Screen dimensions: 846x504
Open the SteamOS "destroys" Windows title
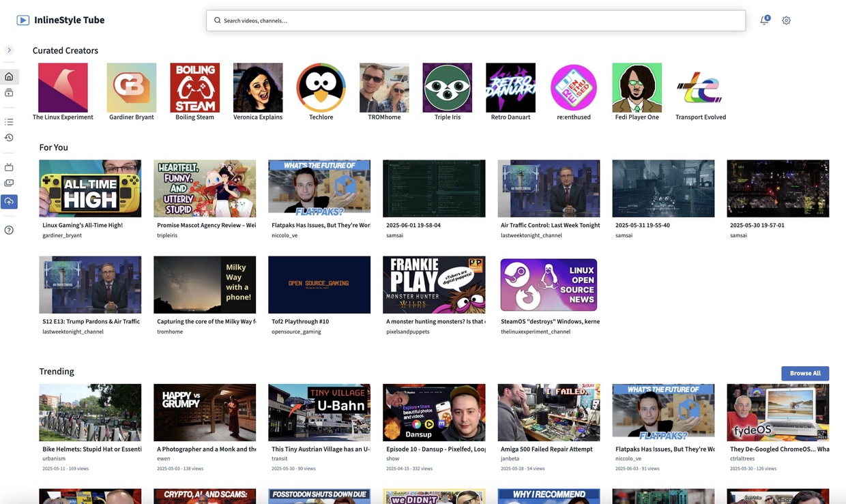click(551, 321)
